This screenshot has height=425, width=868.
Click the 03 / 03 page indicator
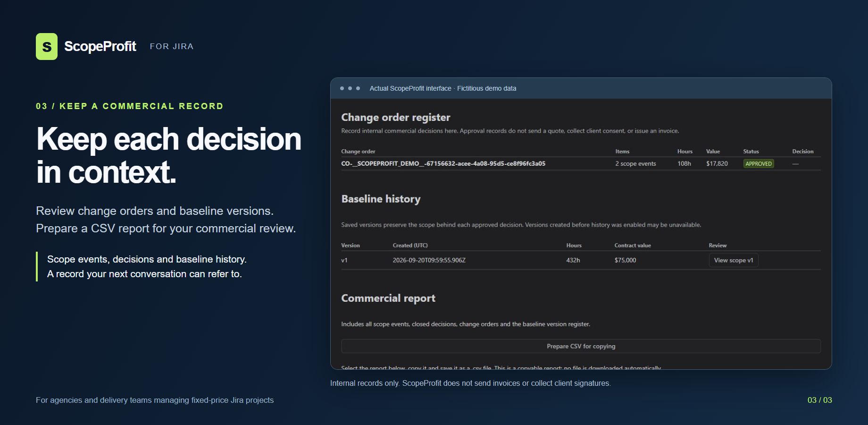point(820,400)
